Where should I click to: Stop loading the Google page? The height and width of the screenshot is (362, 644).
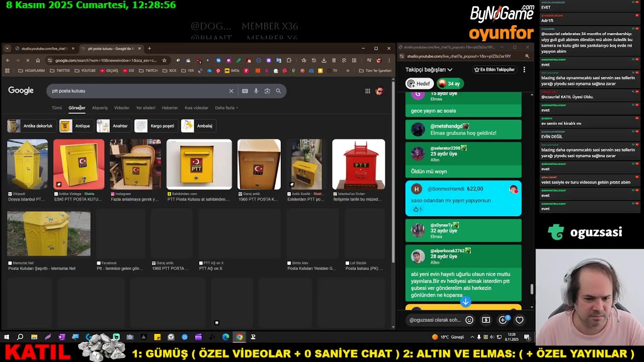click(x=28, y=60)
